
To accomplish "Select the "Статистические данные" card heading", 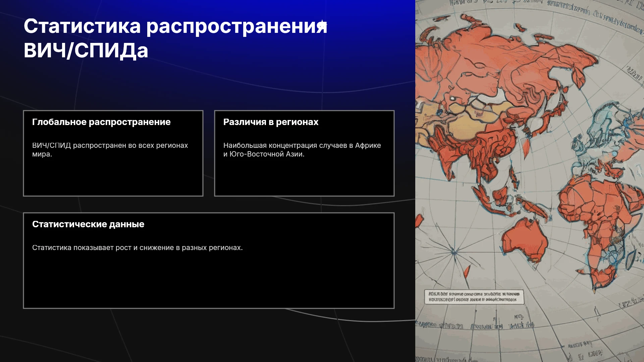I will point(88,224).
